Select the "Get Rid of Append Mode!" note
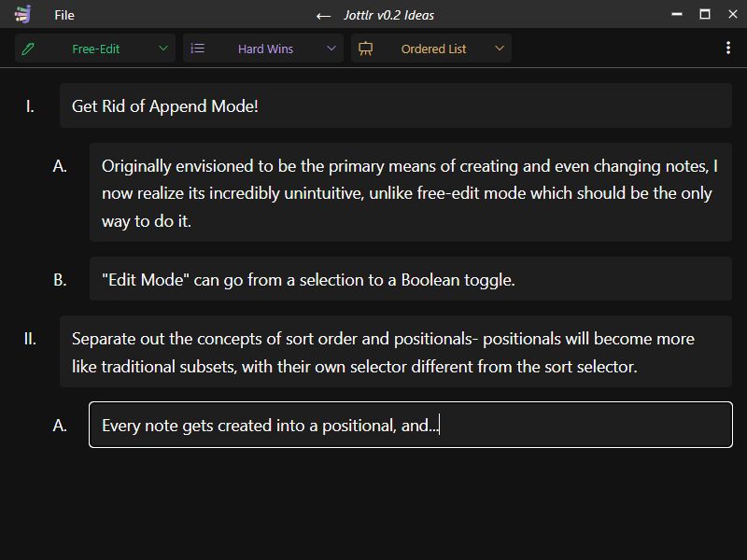Image resolution: width=747 pixels, height=560 pixels. pos(395,106)
